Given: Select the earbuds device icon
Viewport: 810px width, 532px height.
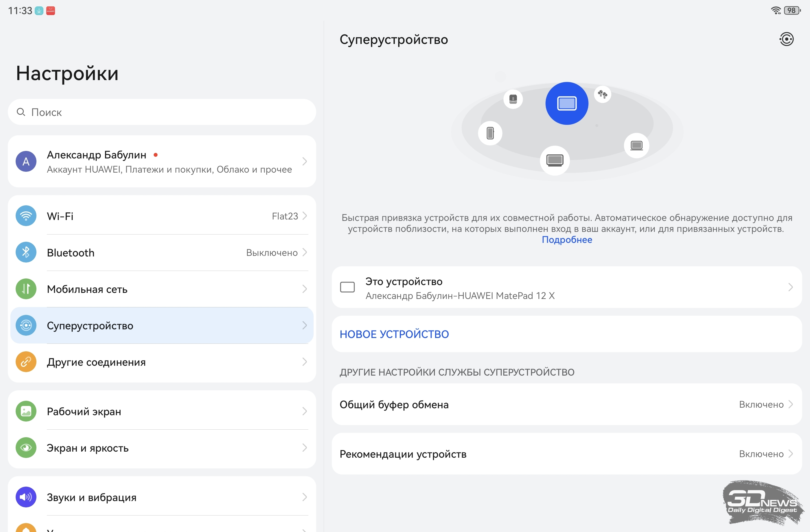Looking at the screenshot, I should tap(602, 94).
